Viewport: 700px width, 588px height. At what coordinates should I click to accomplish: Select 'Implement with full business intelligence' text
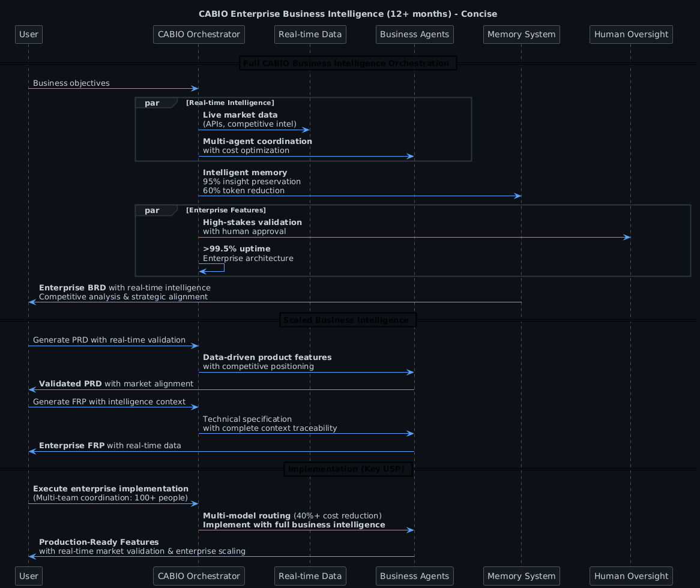click(x=294, y=524)
